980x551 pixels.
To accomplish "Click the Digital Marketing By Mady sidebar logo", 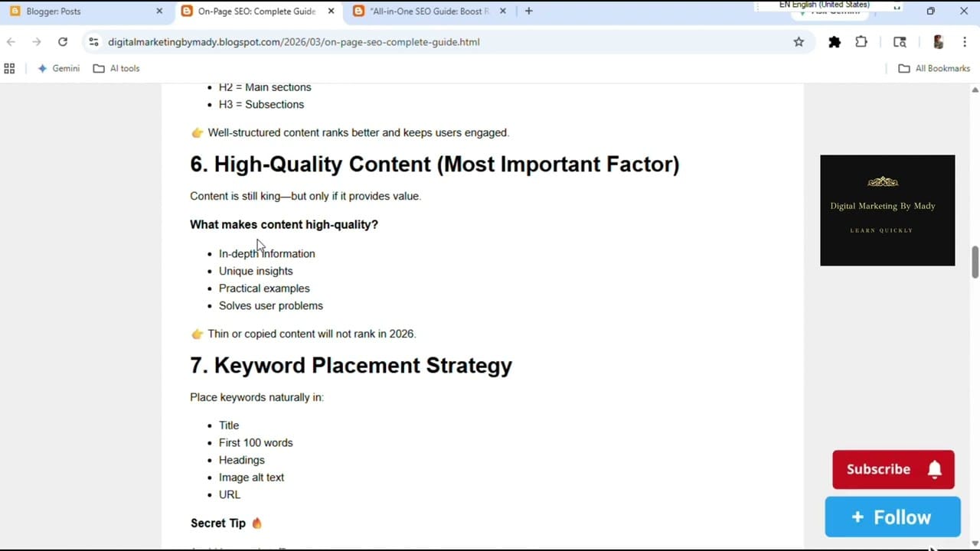I will tap(887, 210).
